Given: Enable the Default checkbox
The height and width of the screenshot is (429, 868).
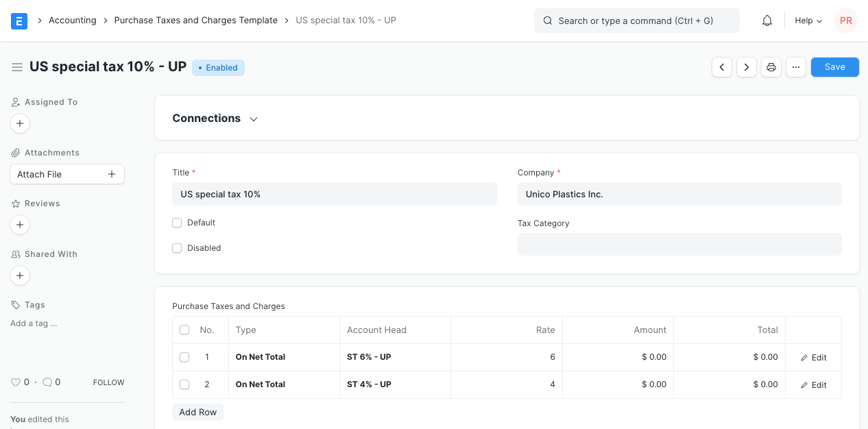Looking at the screenshot, I should pyautogui.click(x=177, y=223).
